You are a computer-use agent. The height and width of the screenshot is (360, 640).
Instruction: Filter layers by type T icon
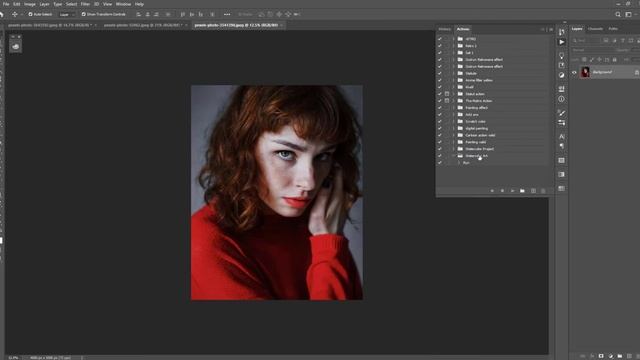click(623, 40)
